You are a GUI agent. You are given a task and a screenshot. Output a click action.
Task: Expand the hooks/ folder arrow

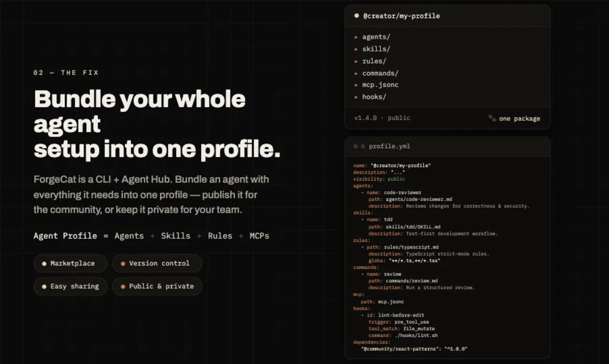(356, 97)
